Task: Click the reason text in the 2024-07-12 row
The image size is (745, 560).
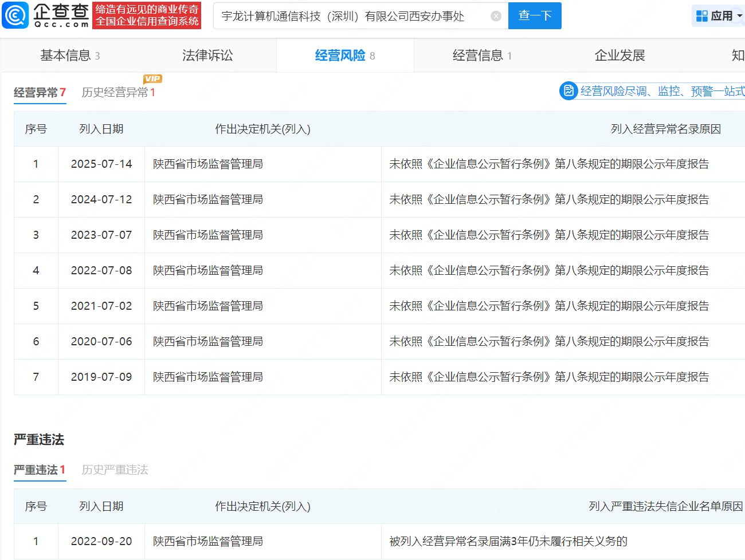Action: [549, 200]
